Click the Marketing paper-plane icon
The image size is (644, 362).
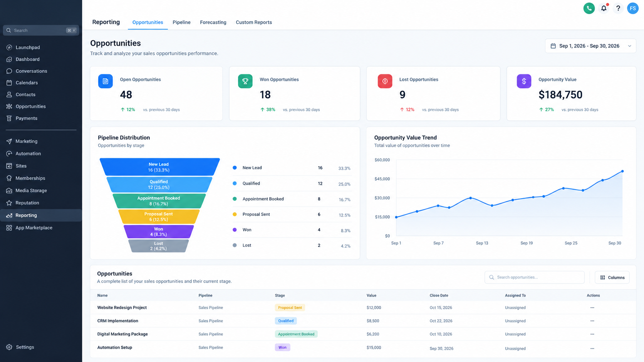pos(9,141)
